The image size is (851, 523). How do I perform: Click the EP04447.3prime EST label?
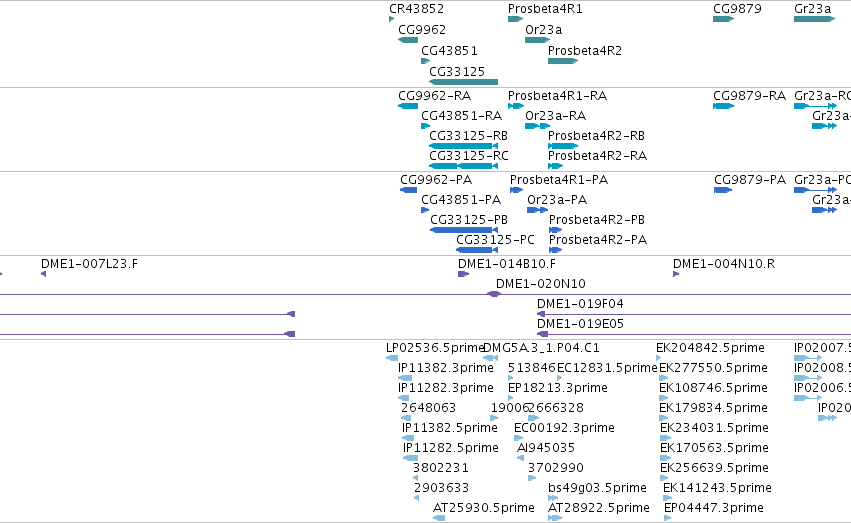(714, 509)
